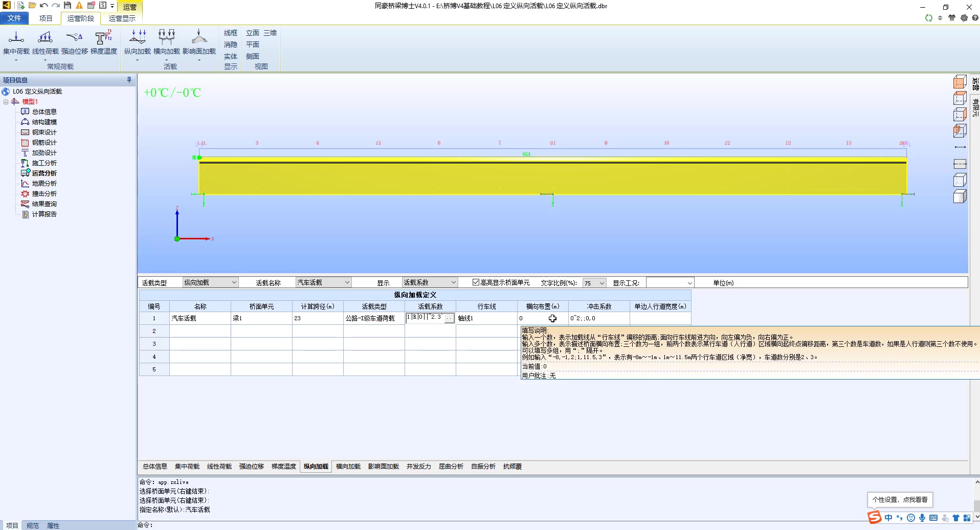Click the 立面 elevation view button
Image resolution: width=980 pixels, height=530 pixels.
pyautogui.click(x=253, y=33)
